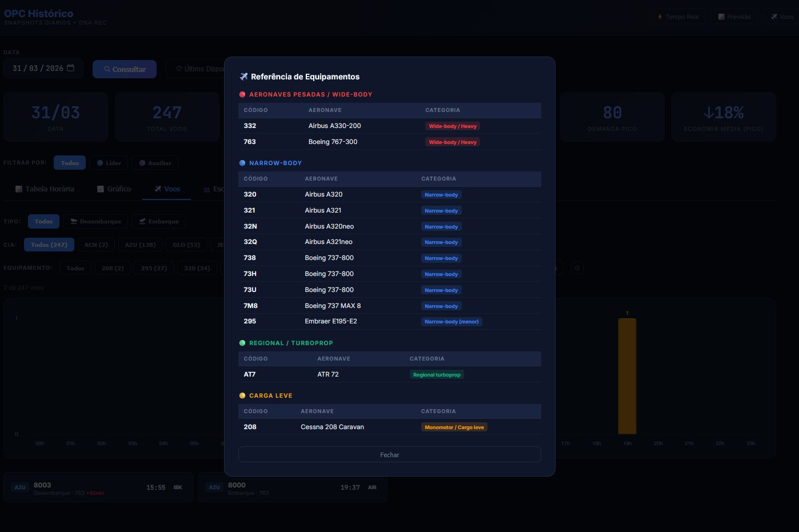The image size is (799, 532).
Task: Click the Último Dispo button beside Consultar
Action: [x=195, y=69]
